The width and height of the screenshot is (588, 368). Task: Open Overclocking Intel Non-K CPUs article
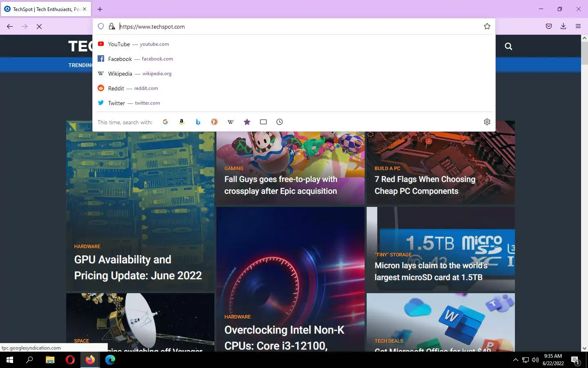pyautogui.click(x=284, y=338)
